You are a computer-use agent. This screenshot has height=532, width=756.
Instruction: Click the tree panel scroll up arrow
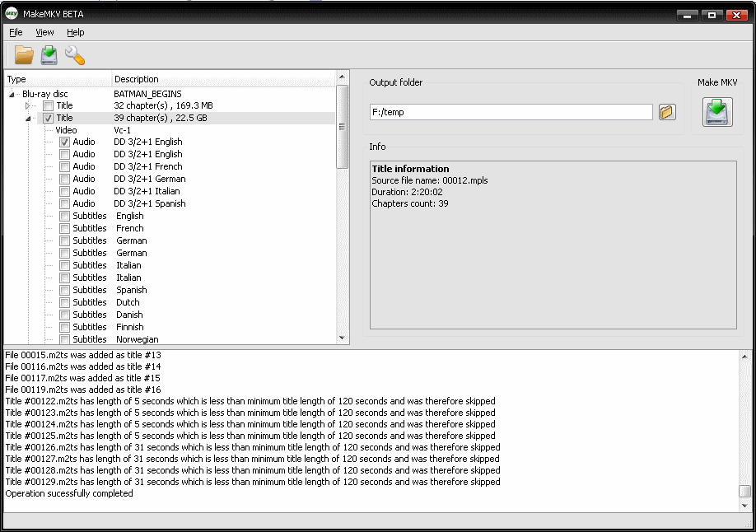[342, 77]
